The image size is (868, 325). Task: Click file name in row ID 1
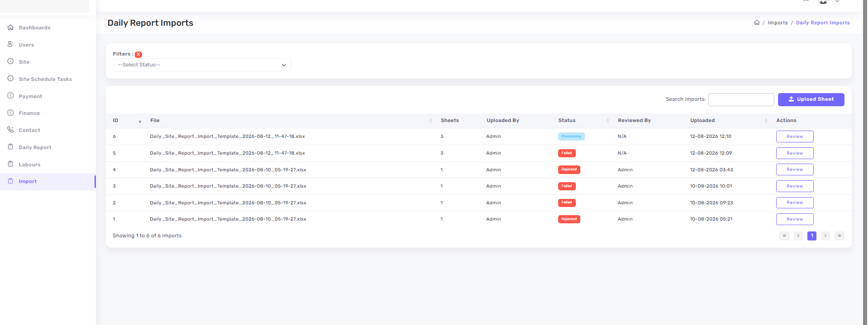point(228,219)
